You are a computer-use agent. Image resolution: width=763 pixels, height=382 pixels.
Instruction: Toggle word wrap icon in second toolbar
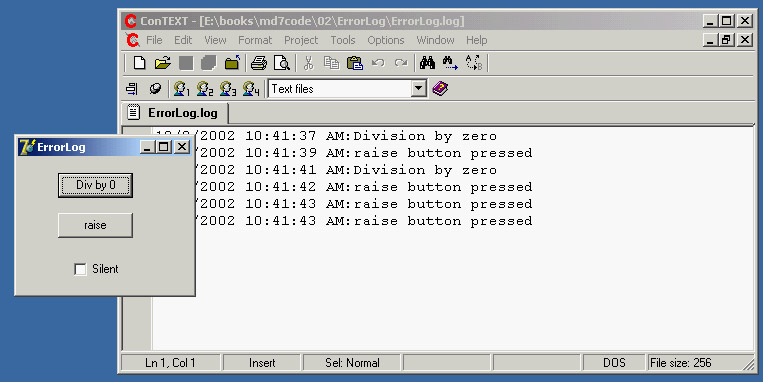tap(132, 89)
